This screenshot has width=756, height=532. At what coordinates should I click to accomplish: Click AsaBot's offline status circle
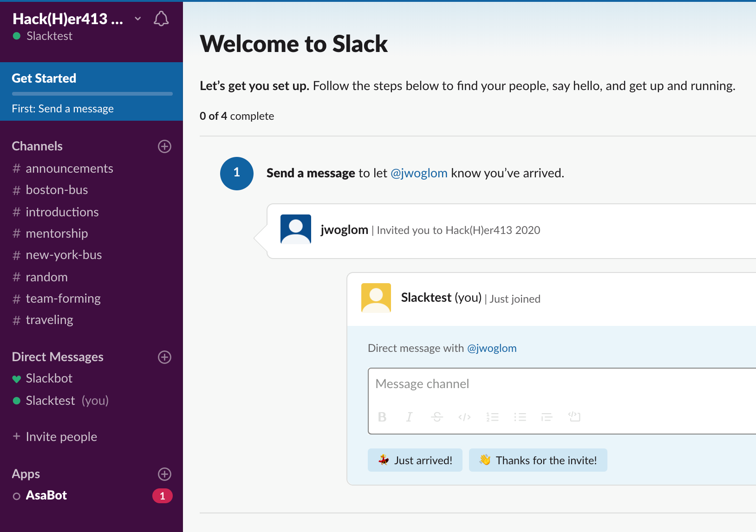coord(17,496)
